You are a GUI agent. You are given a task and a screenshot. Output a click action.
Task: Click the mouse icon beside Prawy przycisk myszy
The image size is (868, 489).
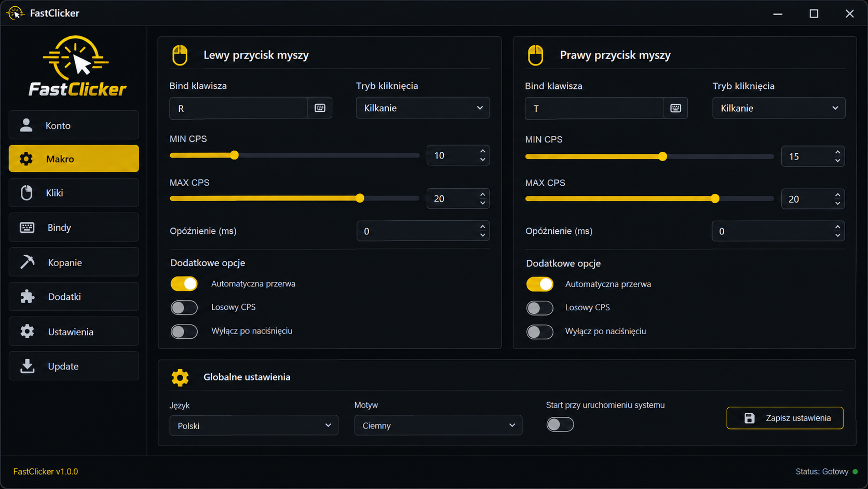click(x=535, y=55)
